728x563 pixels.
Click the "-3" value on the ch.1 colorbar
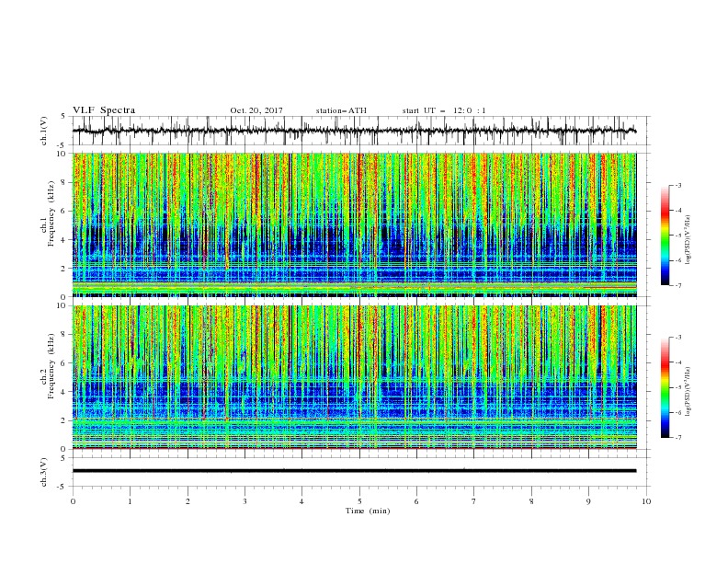point(677,186)
